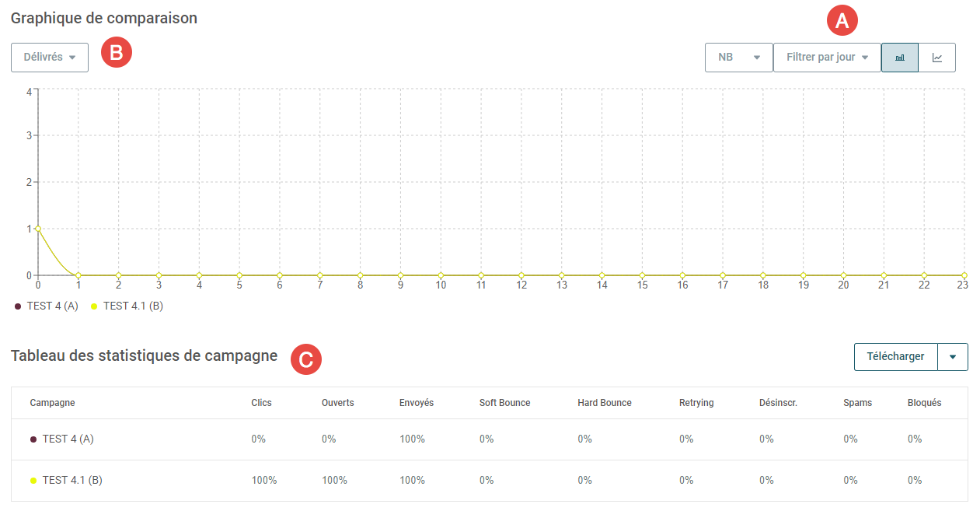The width and height of the screenshot is (980, 511).
Task: Toggle TEST 4.1 (B) series in legend
Action: tap(127, 306)
